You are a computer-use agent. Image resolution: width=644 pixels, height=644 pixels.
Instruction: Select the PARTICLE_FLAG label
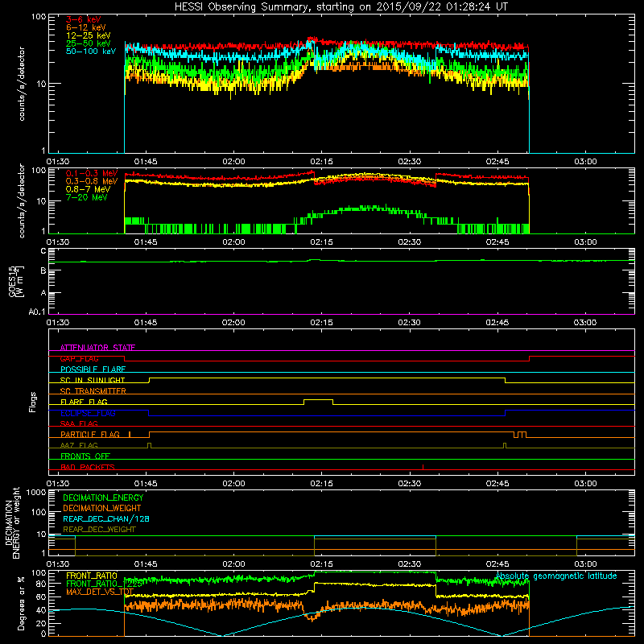click(90, 435)
